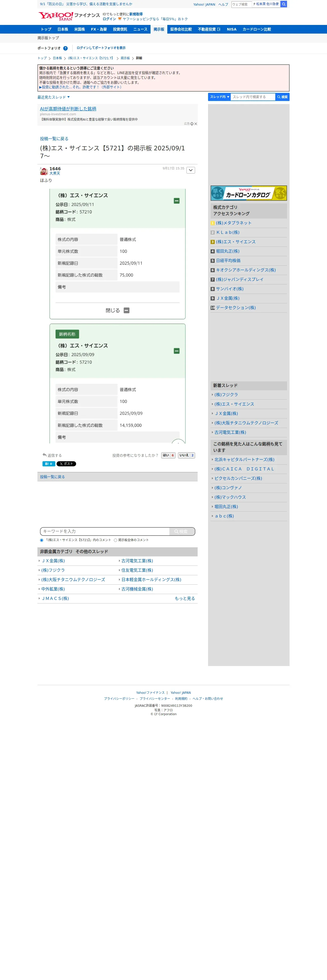
Task: Collapse the 2025/09/09 card with the minus icon
Action: coord(177,351)
